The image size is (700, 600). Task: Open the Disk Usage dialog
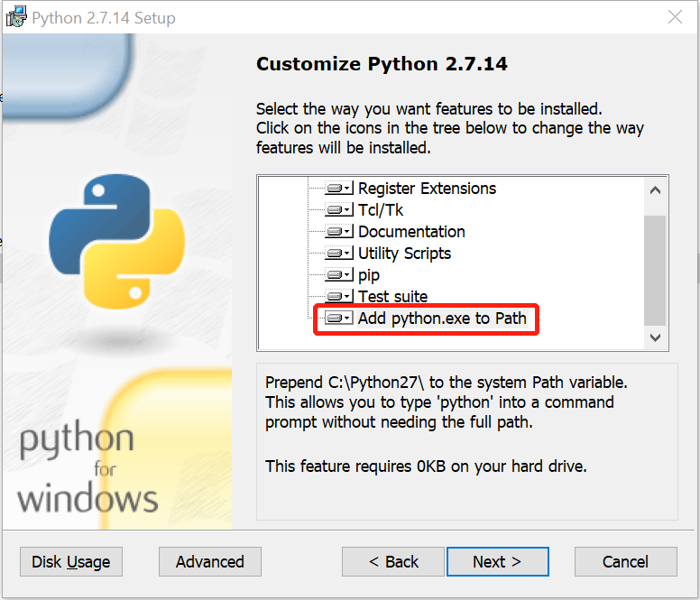pyautogui.click(x=71, y=561)
